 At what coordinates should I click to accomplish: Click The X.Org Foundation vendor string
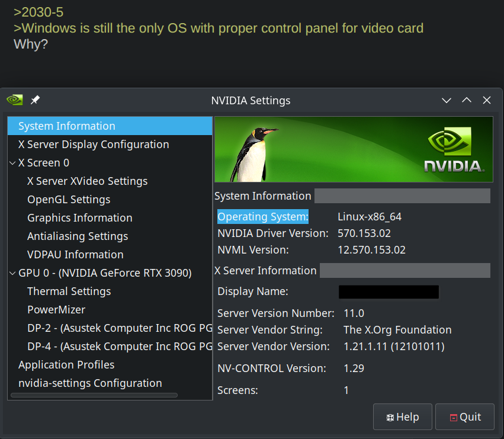[x=397, y=329]
